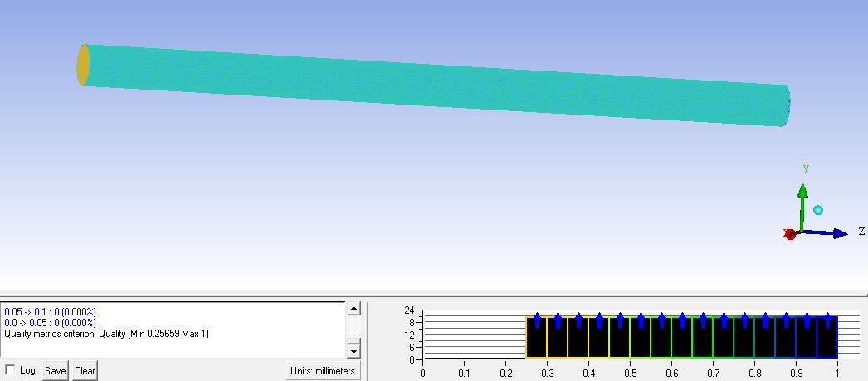Click the '0.0 -> 0.05' log line

pos(50,322)
